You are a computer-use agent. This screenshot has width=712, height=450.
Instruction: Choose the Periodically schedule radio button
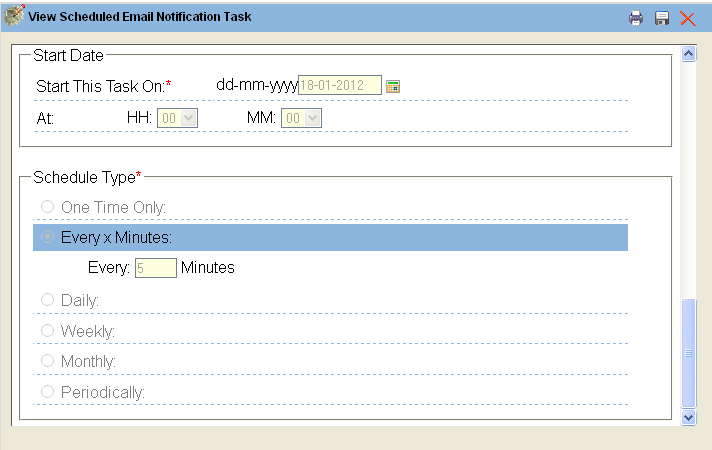point(47,391)
